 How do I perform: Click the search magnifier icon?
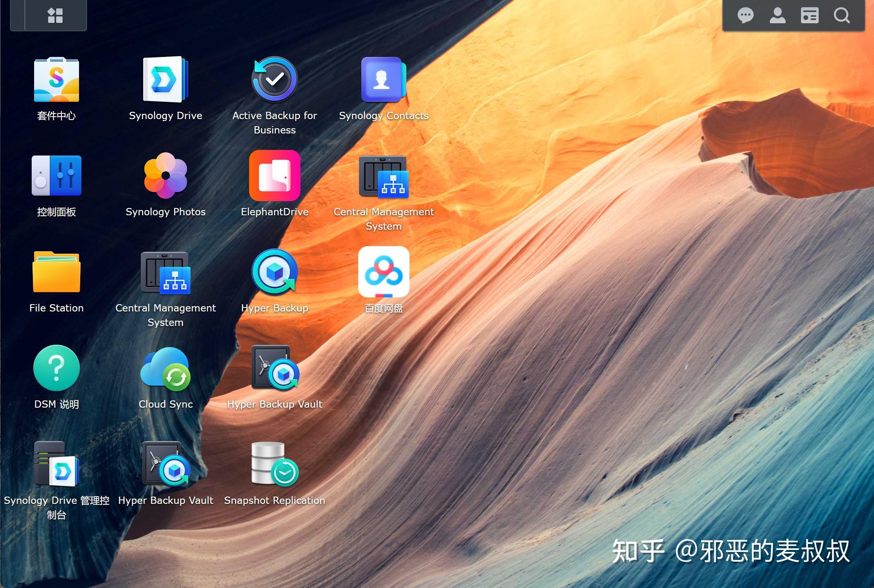[842, 16]
